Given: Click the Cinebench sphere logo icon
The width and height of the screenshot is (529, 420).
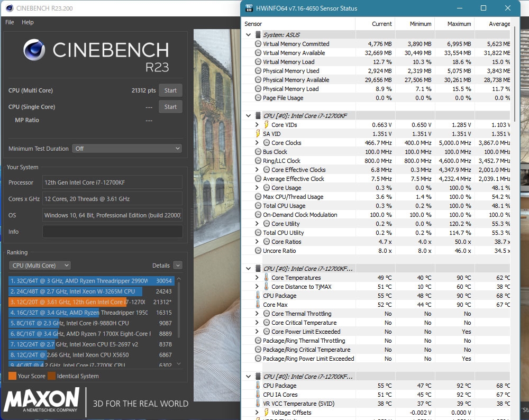Looking at the screenshot, I should coord(34,50).
